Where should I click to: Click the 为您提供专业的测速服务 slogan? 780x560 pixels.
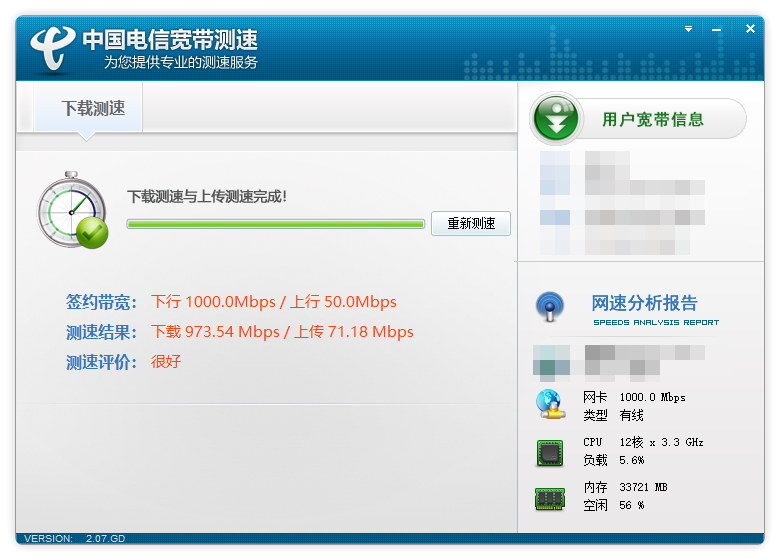tap(181, 62)
